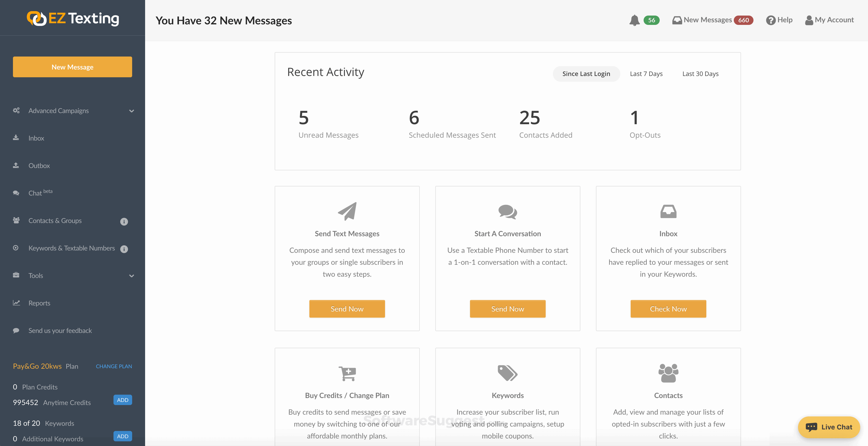Expand the Tools menu chevron

[x=132, y=276]
